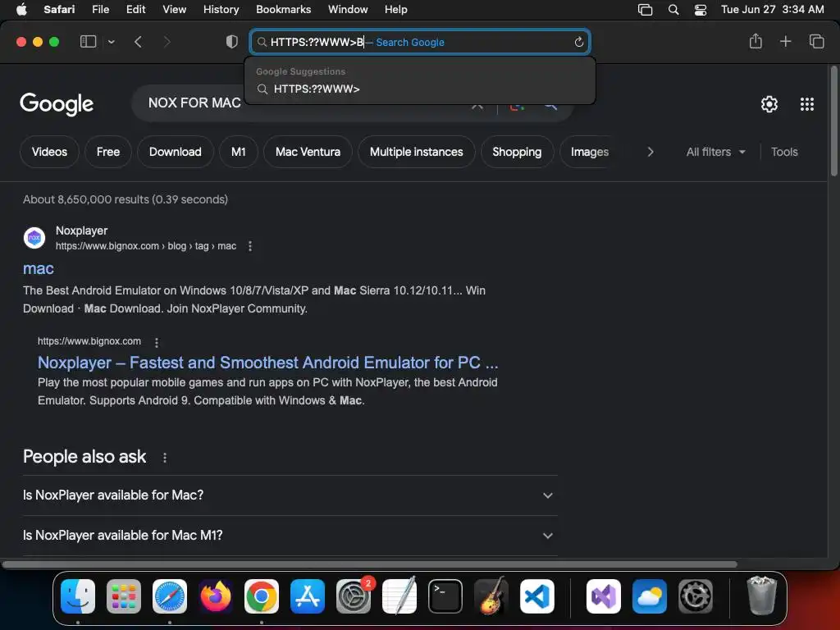Switch to Shopping results

tap(517, 152)
